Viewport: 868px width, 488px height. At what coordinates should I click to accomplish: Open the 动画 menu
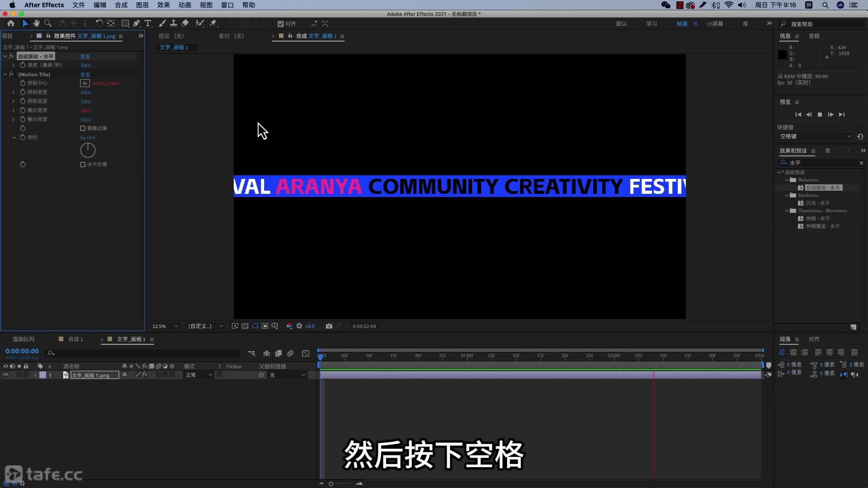click(x=184, y=5)
